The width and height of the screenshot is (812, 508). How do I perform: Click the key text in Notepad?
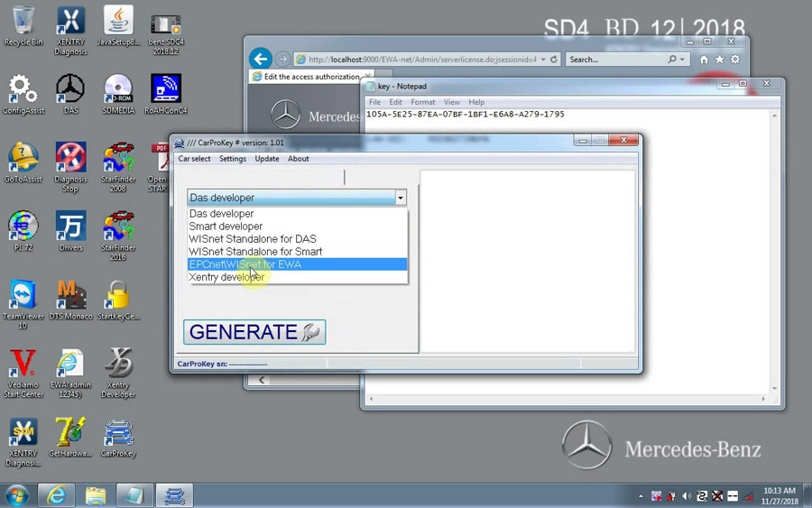point(465,115)
